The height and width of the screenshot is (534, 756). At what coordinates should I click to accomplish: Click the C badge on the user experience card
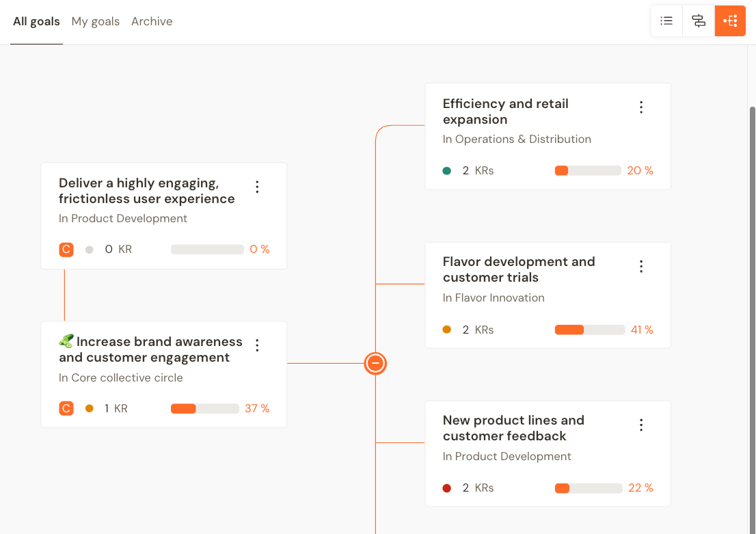tap(66, 249)
